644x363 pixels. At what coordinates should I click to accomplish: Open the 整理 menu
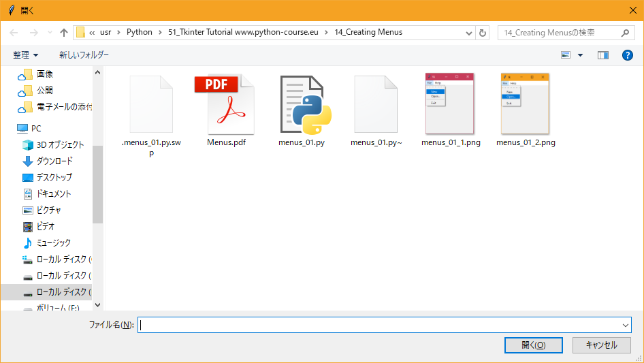(26, 55)
